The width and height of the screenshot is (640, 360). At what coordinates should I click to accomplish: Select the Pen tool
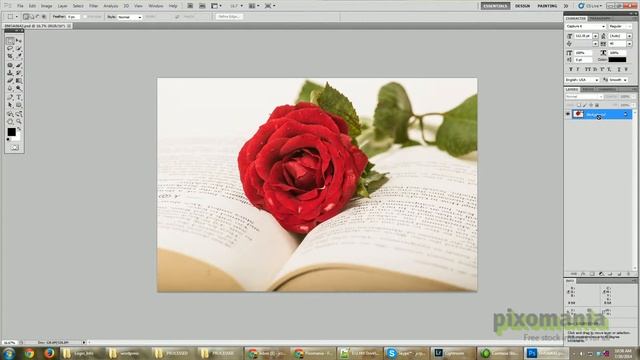click(x=10, y=97)
